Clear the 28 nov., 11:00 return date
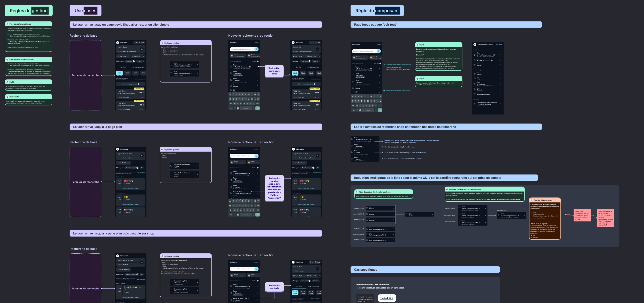644x303 pixels. point(144,56)
